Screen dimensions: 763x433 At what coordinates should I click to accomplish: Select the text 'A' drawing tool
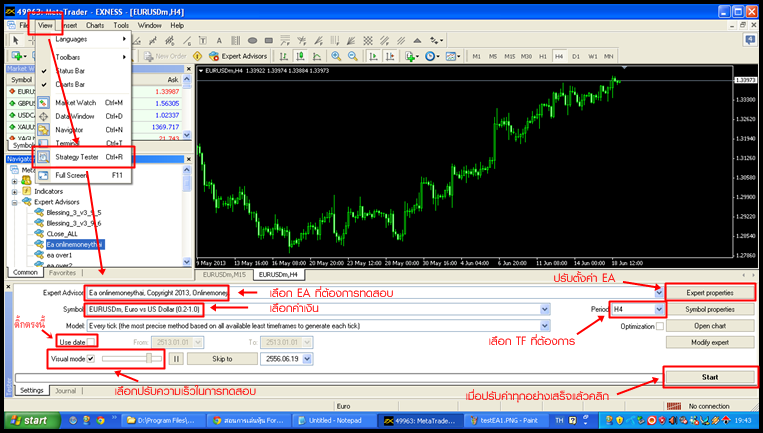tap(219, 40)
